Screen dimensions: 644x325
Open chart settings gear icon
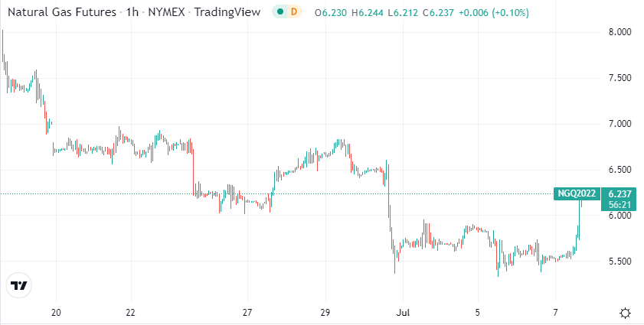[626, 312]
